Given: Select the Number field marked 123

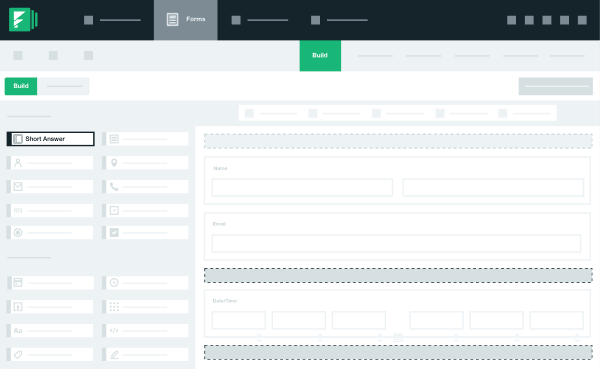Looking at the screenshot, I should pos(50,210).
